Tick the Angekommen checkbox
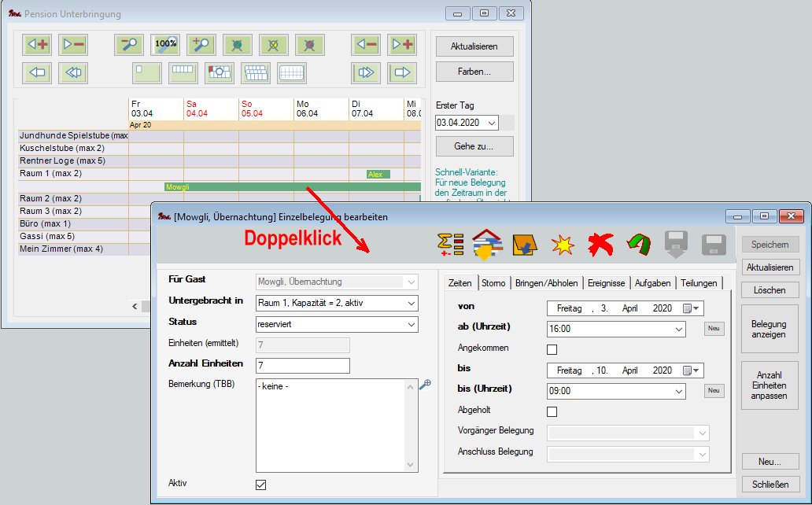The image size is (812, 505). pyautogui.click(x=552, y=349)
